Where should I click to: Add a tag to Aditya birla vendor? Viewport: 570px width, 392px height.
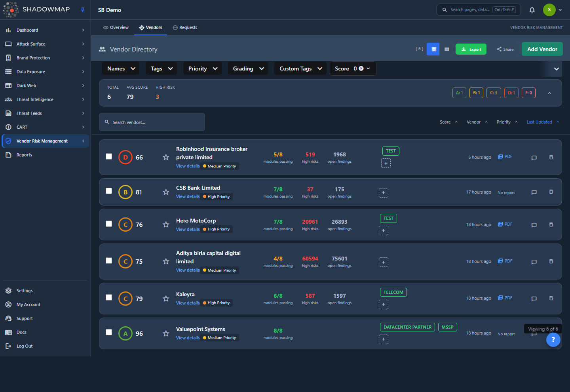(384, 262)
